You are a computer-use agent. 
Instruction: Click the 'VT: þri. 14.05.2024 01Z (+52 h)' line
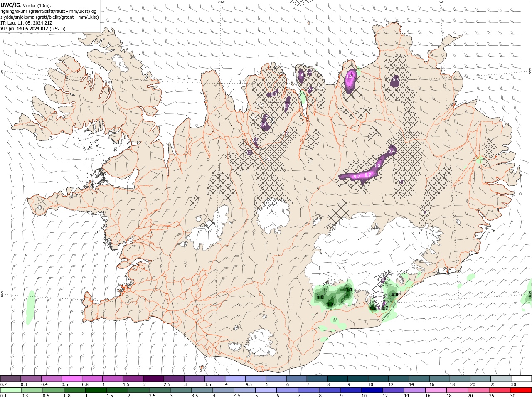click(x=33, y=29)
